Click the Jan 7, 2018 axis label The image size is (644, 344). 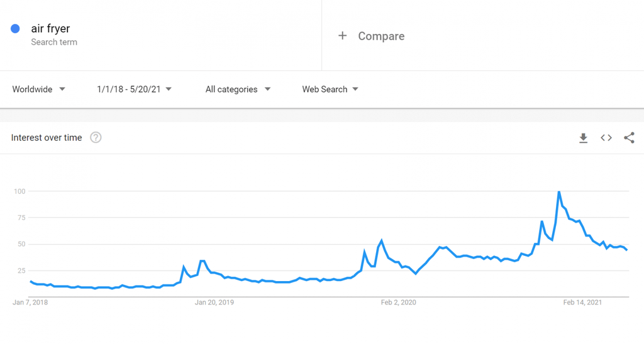point(30,302)
